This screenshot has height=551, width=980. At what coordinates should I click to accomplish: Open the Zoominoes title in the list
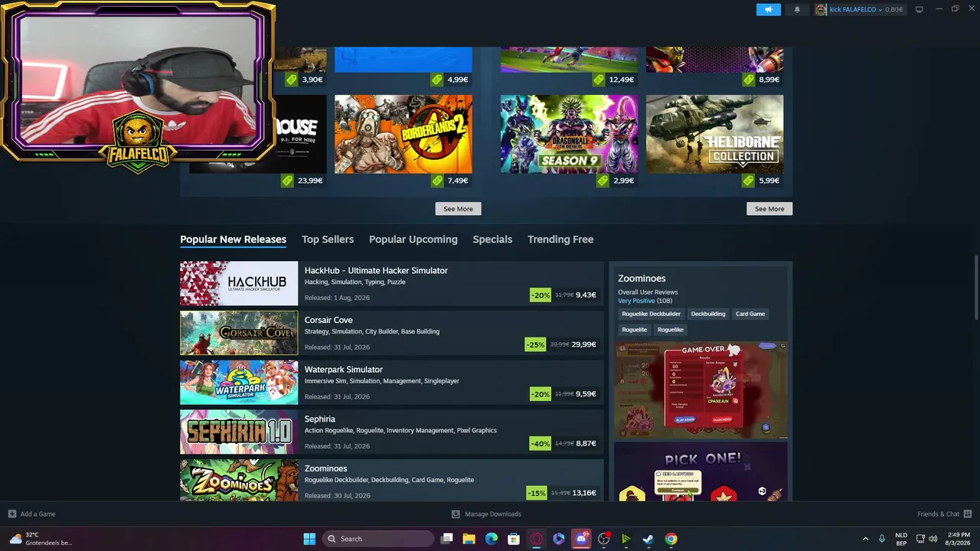[326, 468]
